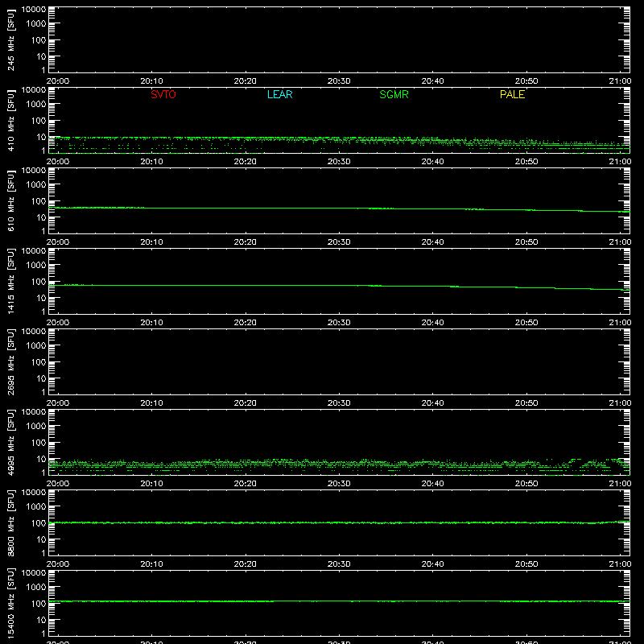
Task: Click the red SVTO station label
Action: click(163, 94)
